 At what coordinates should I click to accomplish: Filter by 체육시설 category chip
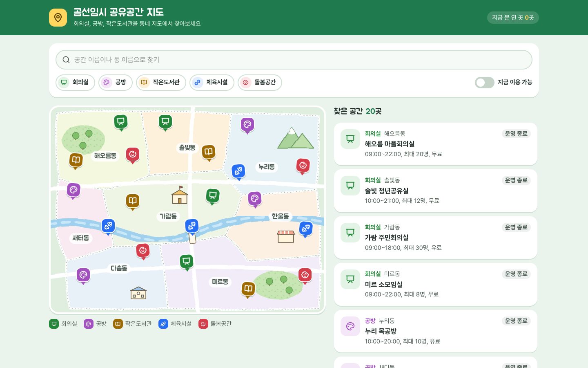pos(212,82)
